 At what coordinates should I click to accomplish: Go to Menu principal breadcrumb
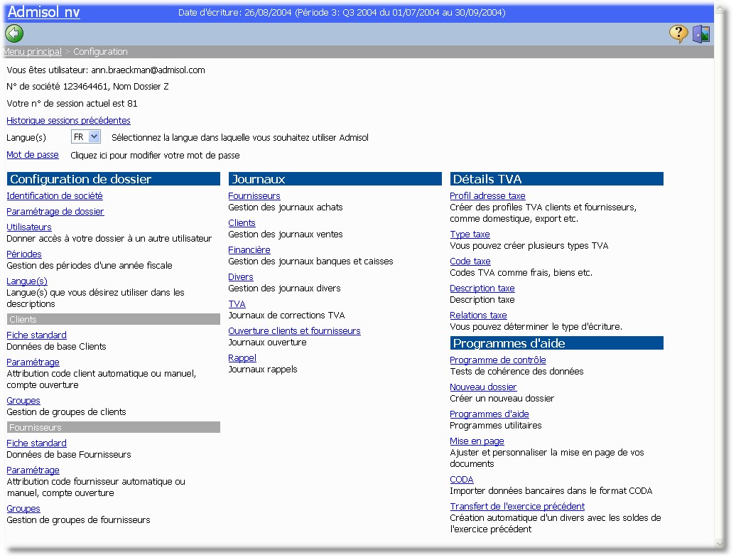[x=32, y=52]
